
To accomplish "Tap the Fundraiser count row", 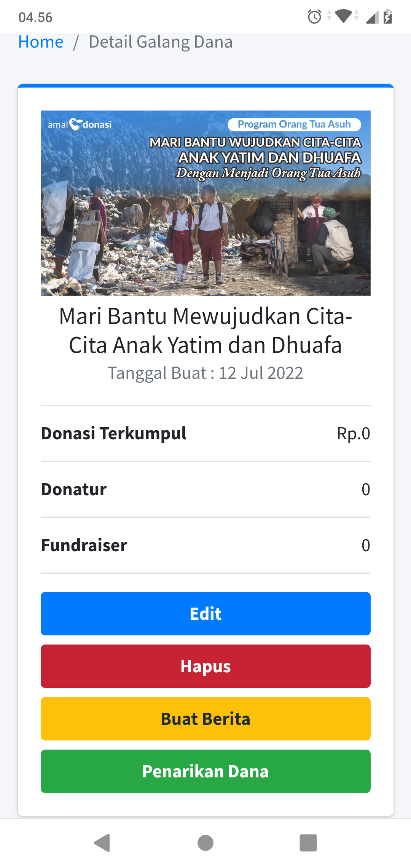I will pyautogui.click(x=205, y=545).
